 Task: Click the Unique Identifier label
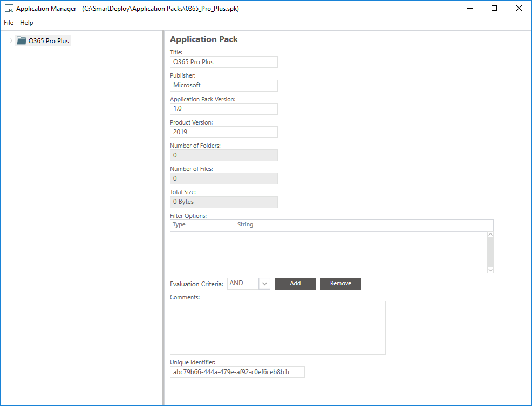[x=193, y=362]
